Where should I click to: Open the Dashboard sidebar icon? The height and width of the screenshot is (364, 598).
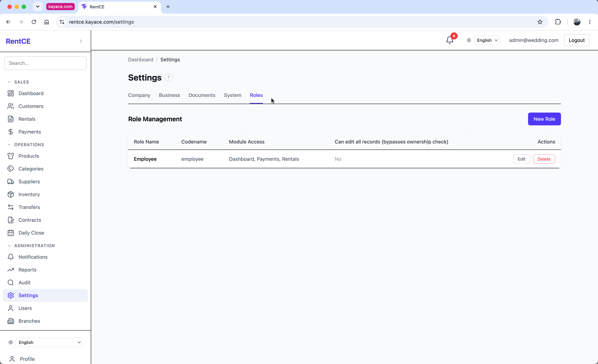[x=11, y=93]
